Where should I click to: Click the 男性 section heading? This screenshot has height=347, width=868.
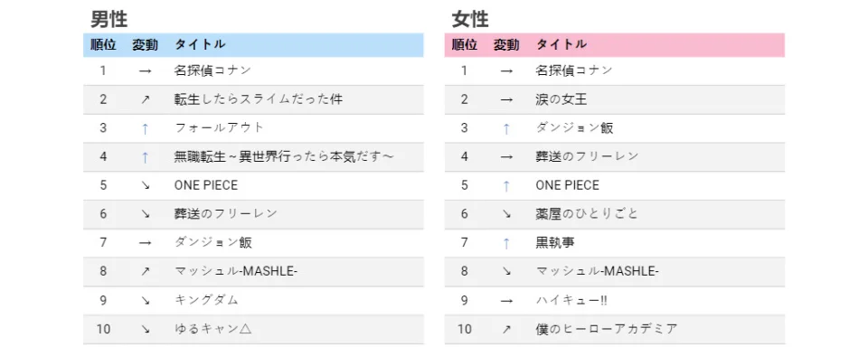109,20
